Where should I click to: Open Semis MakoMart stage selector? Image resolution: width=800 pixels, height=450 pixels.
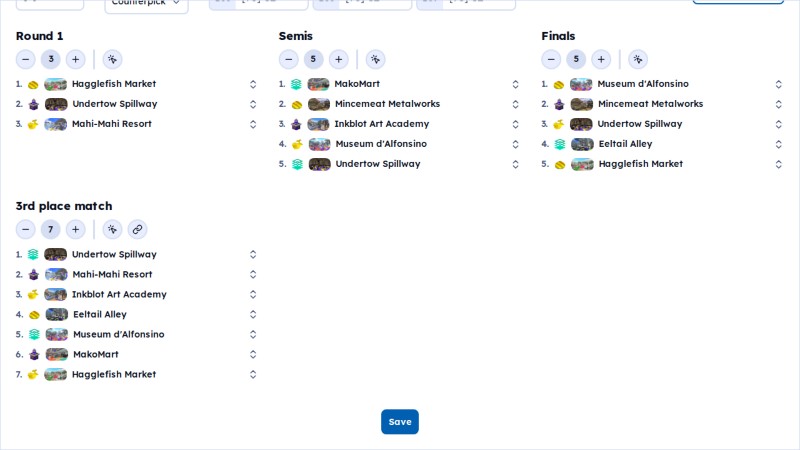point(515,84)
